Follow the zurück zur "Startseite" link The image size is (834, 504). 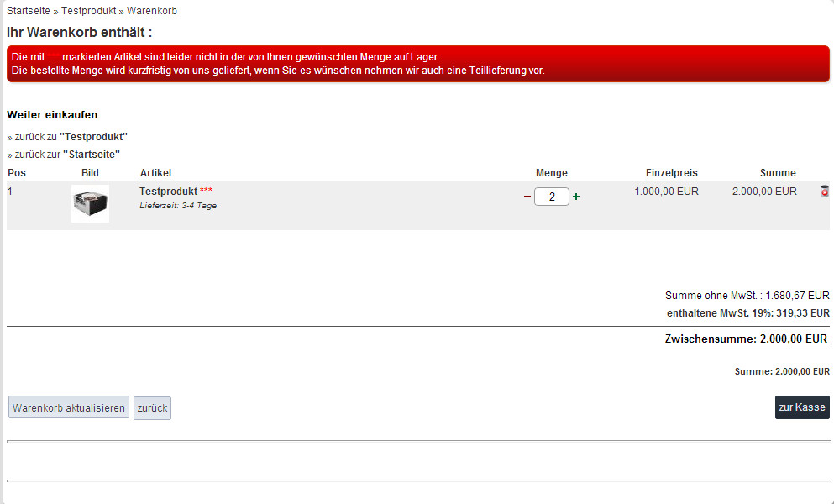click(x=67, y=155)
